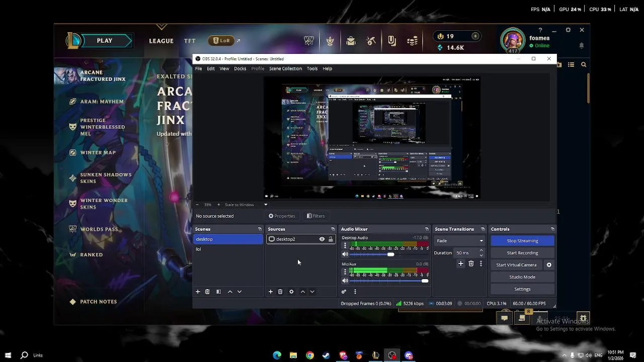Remove selected scene with trash icon

pos(207,292)
